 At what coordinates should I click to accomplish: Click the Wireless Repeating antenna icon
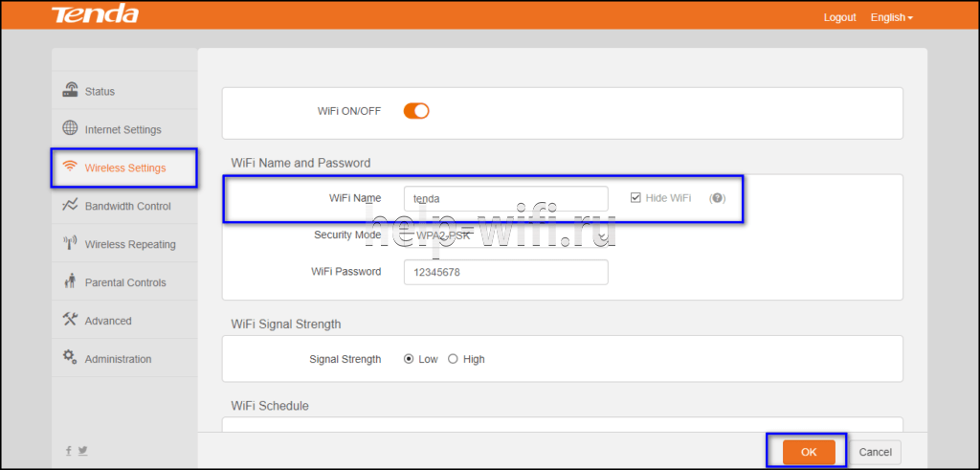pos(70,243)
